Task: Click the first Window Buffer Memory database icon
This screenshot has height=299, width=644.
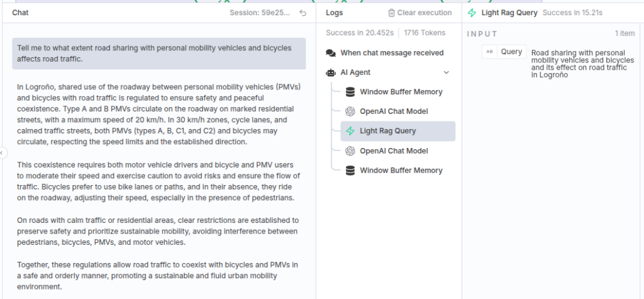Action: pyautogui.click(x=350, y=92)
